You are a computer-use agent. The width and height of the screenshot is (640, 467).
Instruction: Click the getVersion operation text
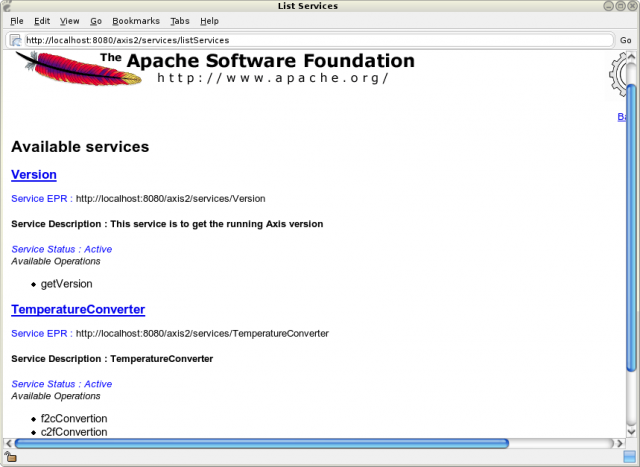click(x=67, y=284)
